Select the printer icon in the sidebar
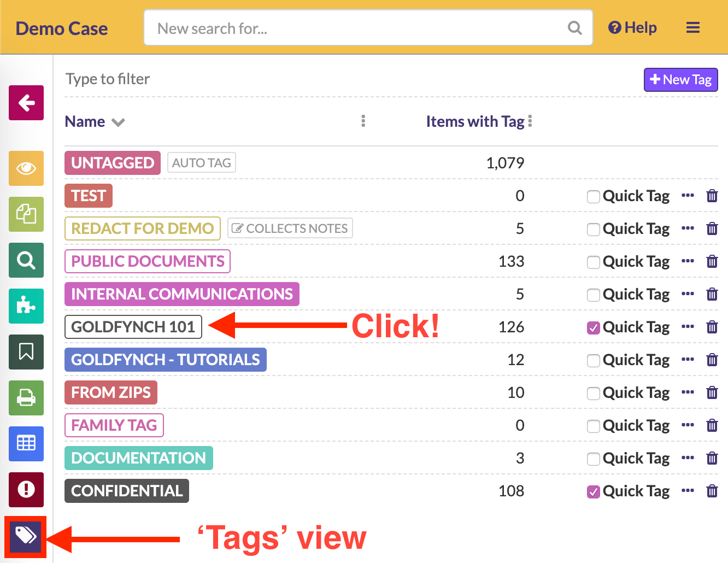The height and width of the screenshot is (563, 728). 26,398
